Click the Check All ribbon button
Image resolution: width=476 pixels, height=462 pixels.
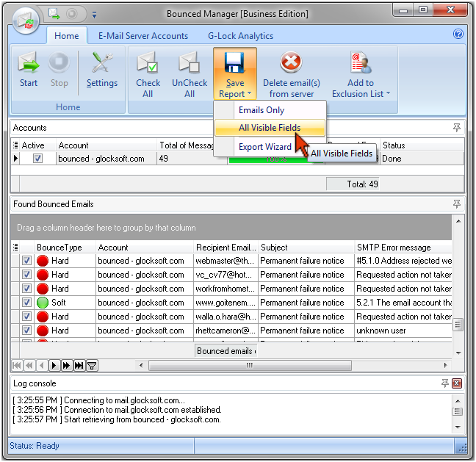coord(148,75)
